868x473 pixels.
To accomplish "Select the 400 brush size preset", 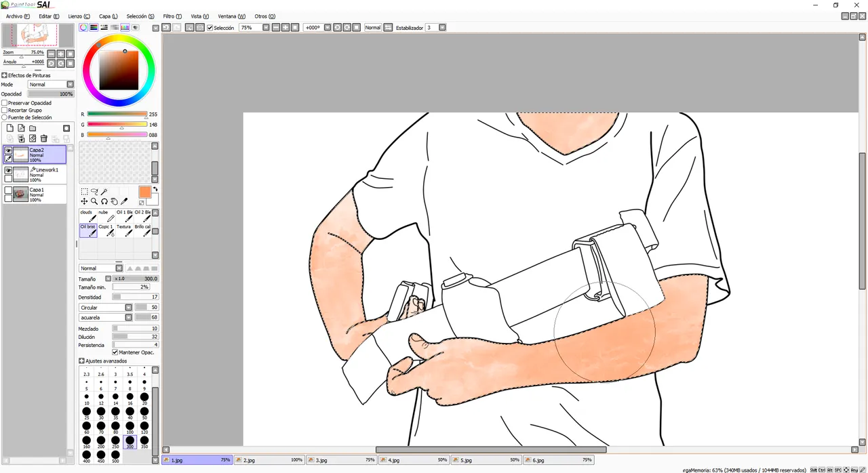I will click(87, 456).
